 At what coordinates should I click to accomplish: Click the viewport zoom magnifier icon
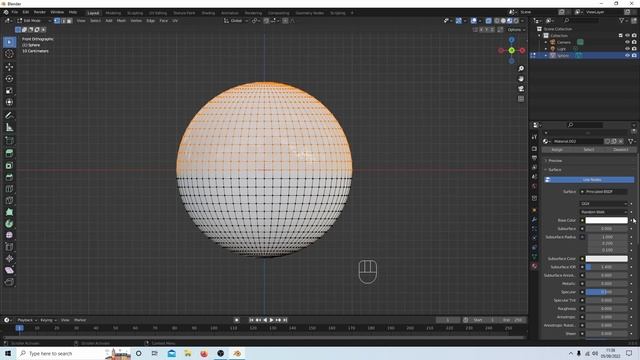click(521, 69)
